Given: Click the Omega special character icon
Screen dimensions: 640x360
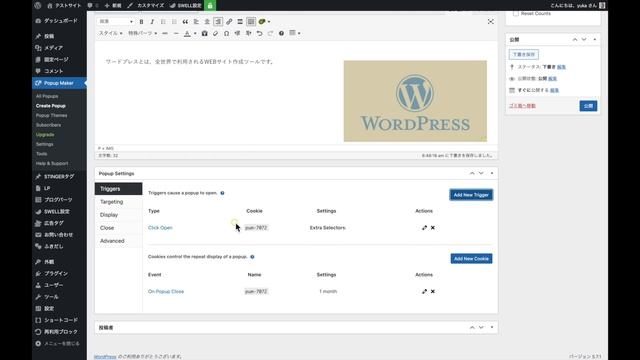Looking at the screenshot, I should 227,33.
